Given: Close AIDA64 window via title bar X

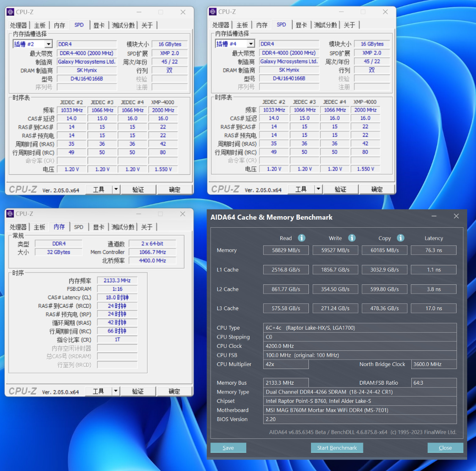Looking at the screenshot, I should click(456, 216).
